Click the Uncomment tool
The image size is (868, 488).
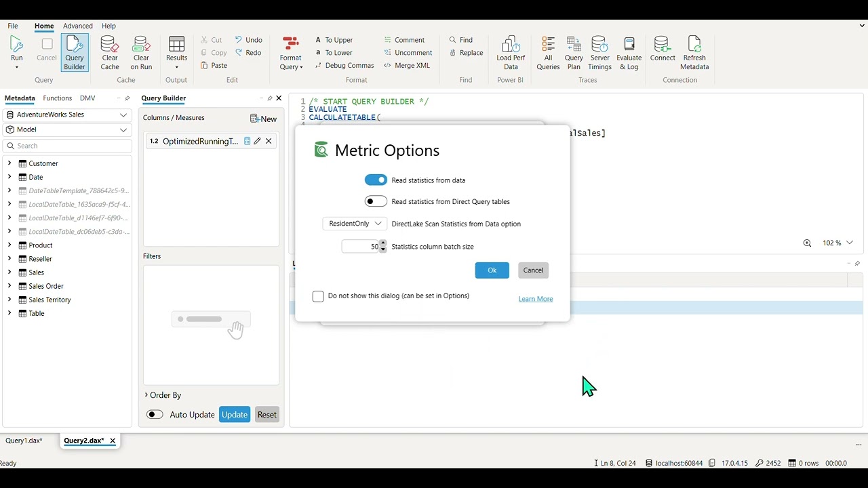(x=408, y=53)
